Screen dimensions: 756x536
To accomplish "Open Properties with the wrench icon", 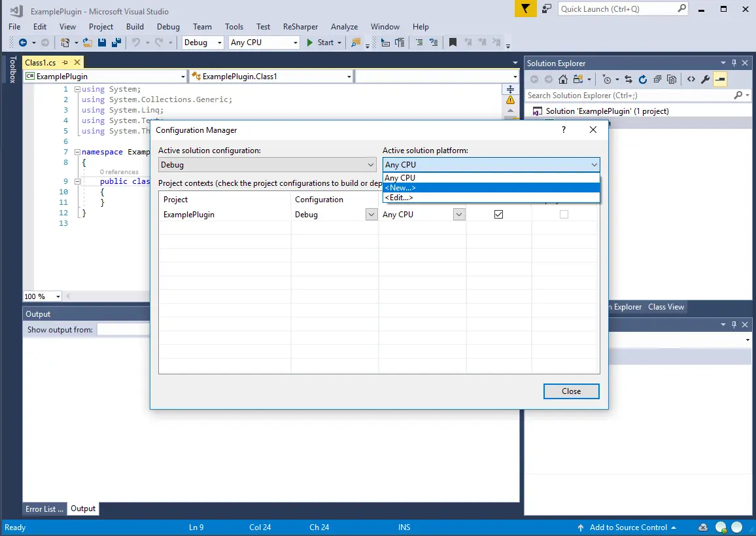I will (x=706, y=80).
